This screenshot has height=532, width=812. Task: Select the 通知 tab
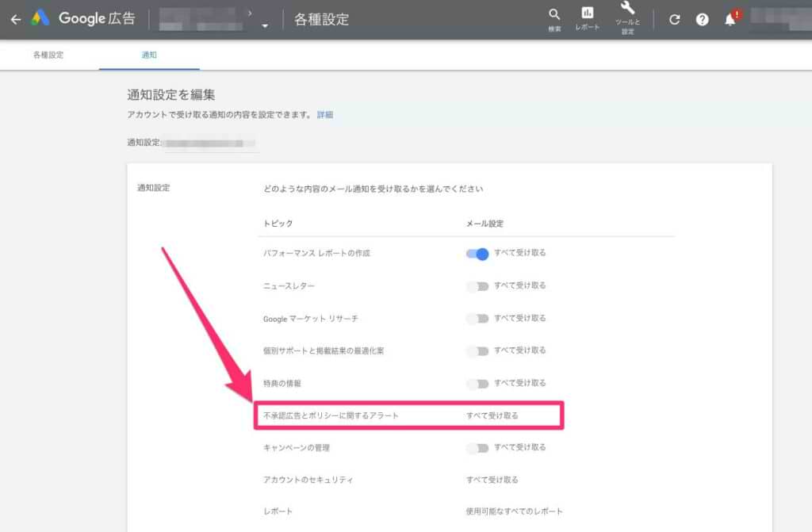pos(149,55)
